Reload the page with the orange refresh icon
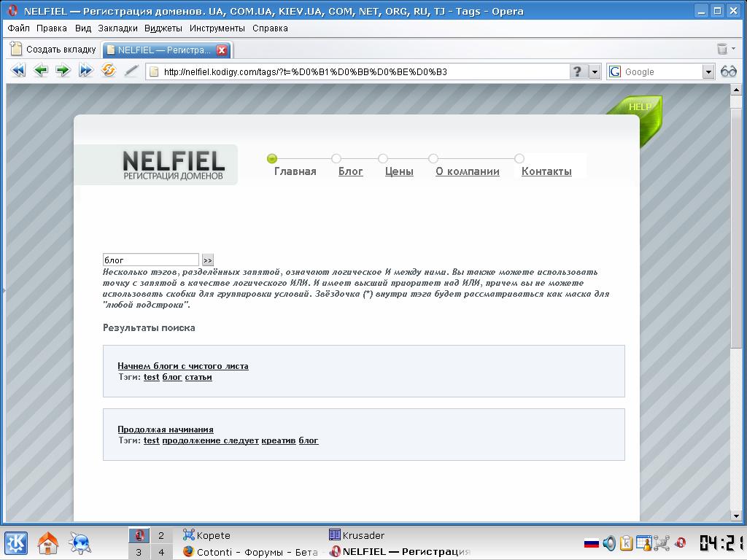 (108, 71)
